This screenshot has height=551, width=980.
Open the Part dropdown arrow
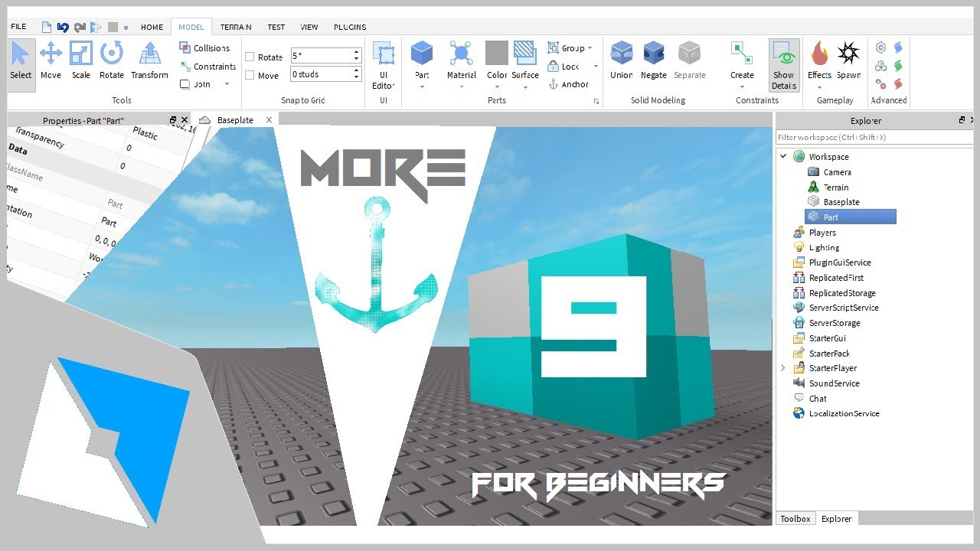click(x=422, y=86)
